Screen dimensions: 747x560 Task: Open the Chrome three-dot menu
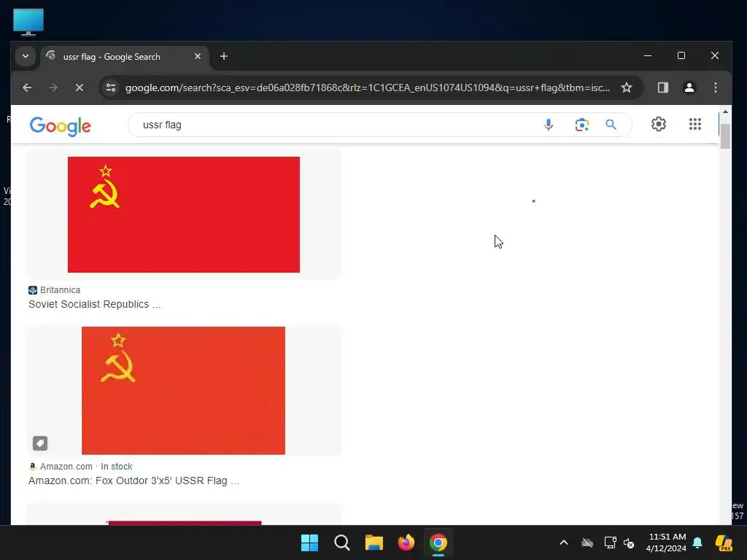click(x=715, y=87)
